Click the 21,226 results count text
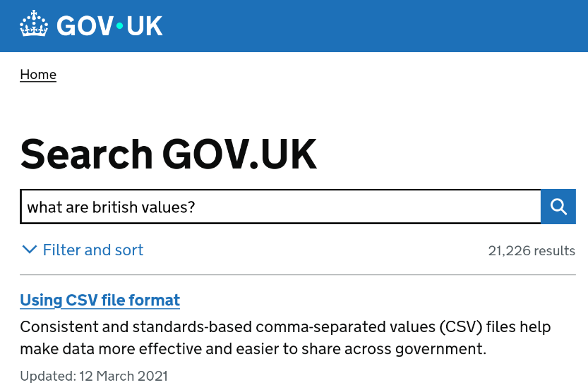 point(531,251)
